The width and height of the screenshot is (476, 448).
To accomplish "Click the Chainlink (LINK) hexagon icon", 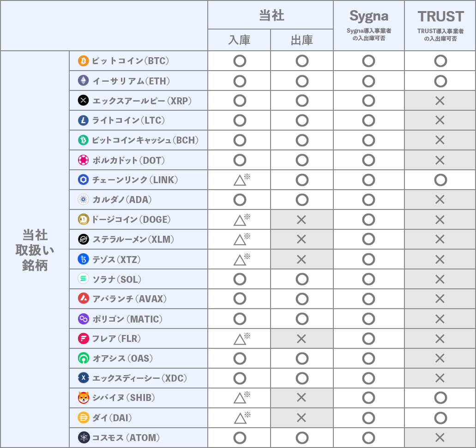I will tap(83, 179).
